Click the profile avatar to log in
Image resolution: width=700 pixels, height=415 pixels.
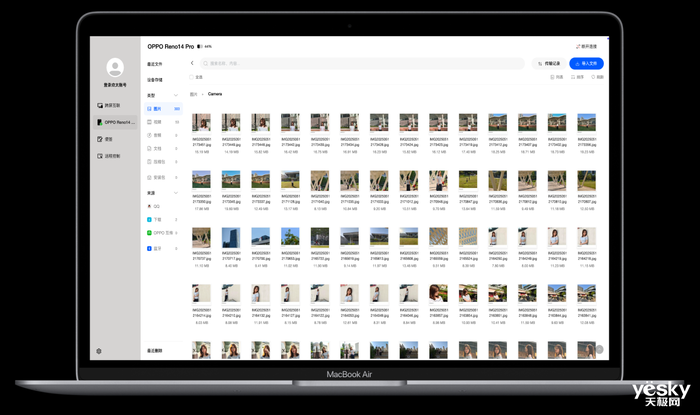[115, 67]
